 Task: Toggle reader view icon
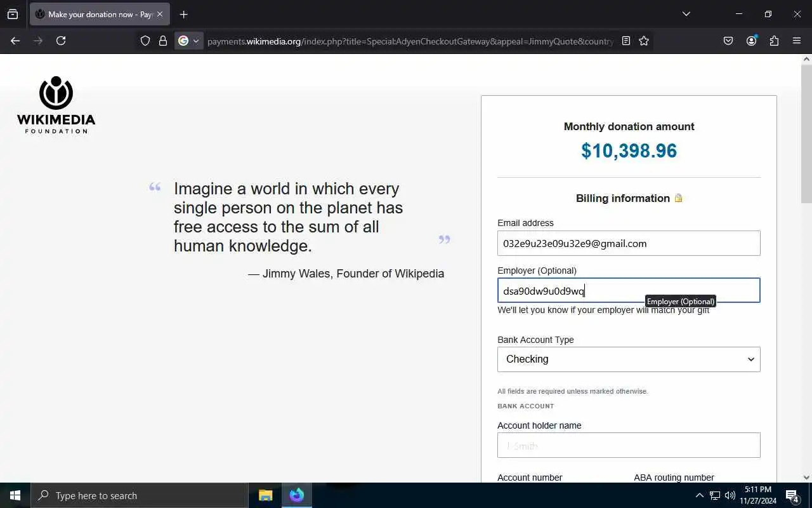pos(626,41)
